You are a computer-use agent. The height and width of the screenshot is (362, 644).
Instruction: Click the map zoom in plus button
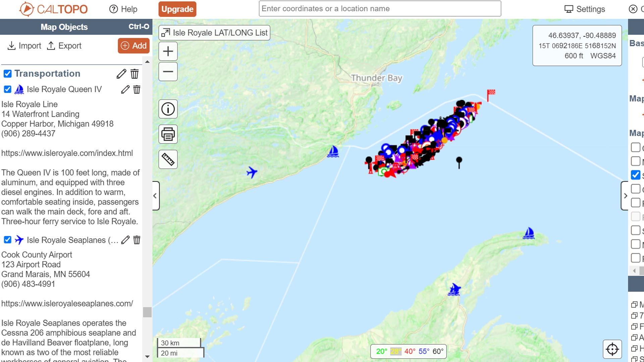168,51
